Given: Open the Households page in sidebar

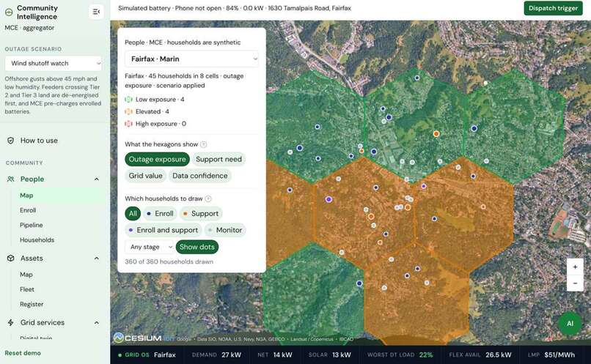Looking at the screenshot, I should point(37,240).
